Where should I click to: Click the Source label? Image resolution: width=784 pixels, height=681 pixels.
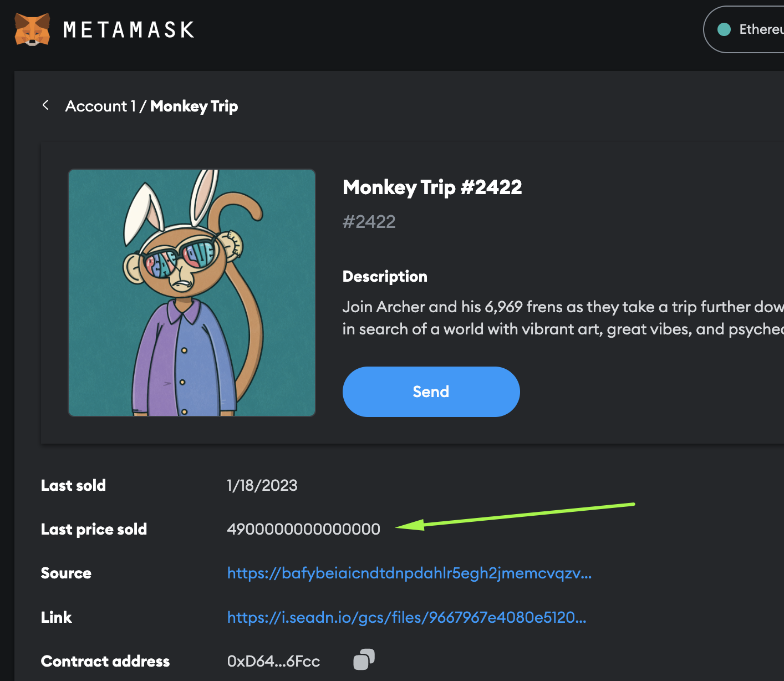(66, 573)
